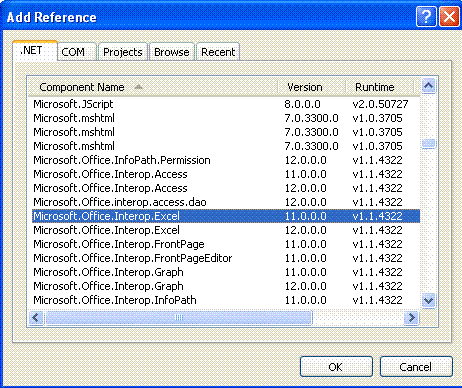Click the horizontal scrollbar right arrow
The image size is (462, 388).
[x=412, y=317]
